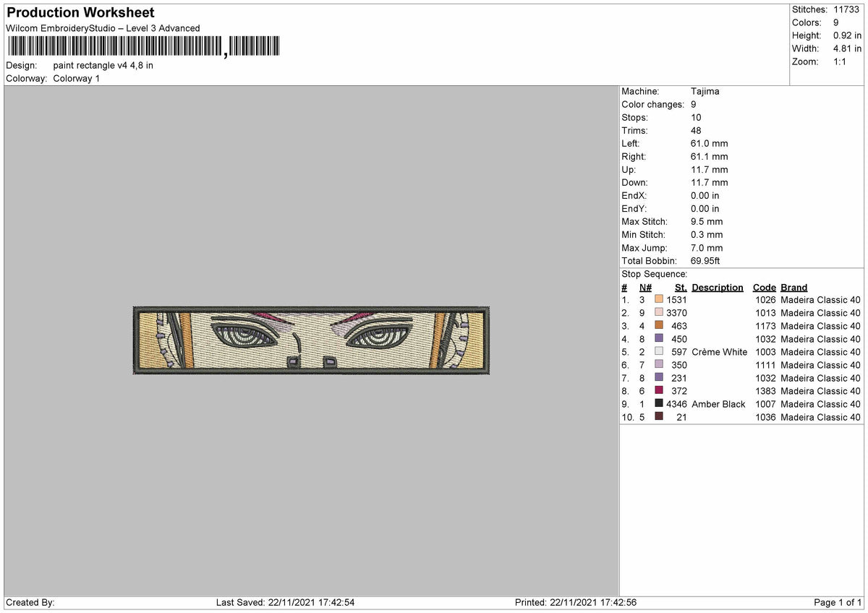The height and width of the screenshot is (613, 868).
Task: Click the pale pink swatch on row 2
Action: 659,312
